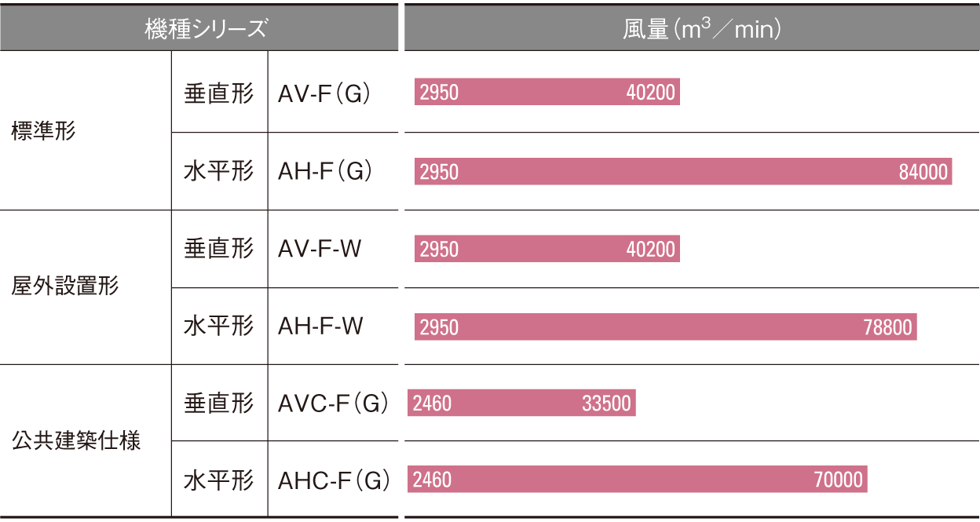Click the AV-F(G) airflow bar ending 40200
The height and width of the screenshot is (522, 980).
click(547, 92)
